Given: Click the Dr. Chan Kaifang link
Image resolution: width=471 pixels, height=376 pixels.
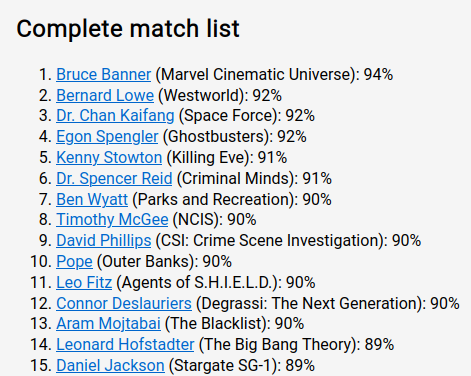Looking at the screenshot, I should pos(115,116).
